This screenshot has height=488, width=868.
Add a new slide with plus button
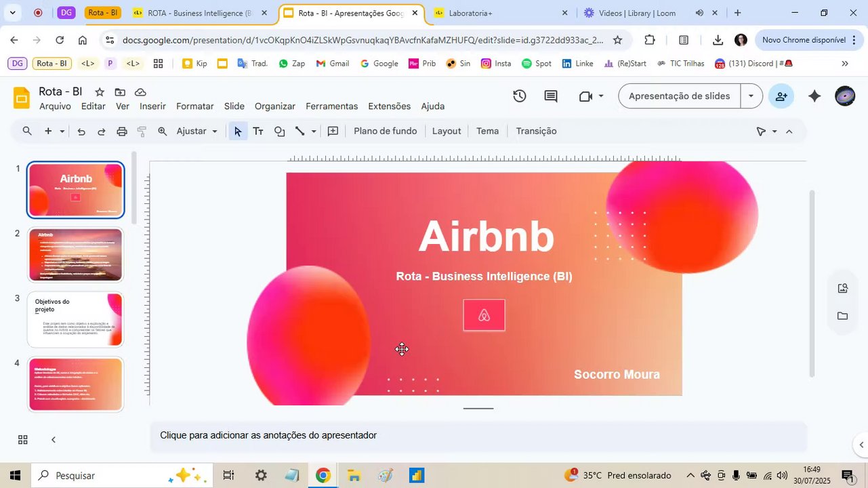click(x=48, y=131)
